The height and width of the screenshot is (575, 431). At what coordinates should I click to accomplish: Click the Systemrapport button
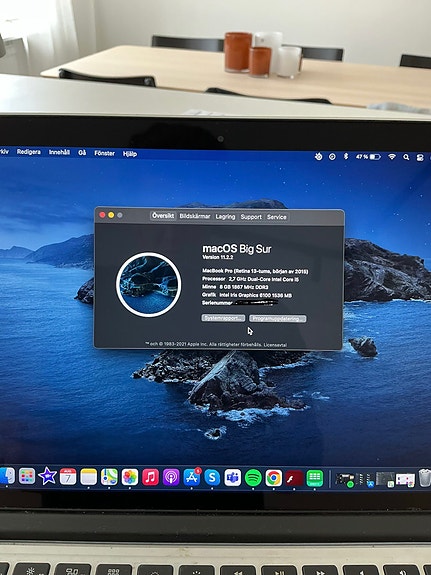coord(223,318)
